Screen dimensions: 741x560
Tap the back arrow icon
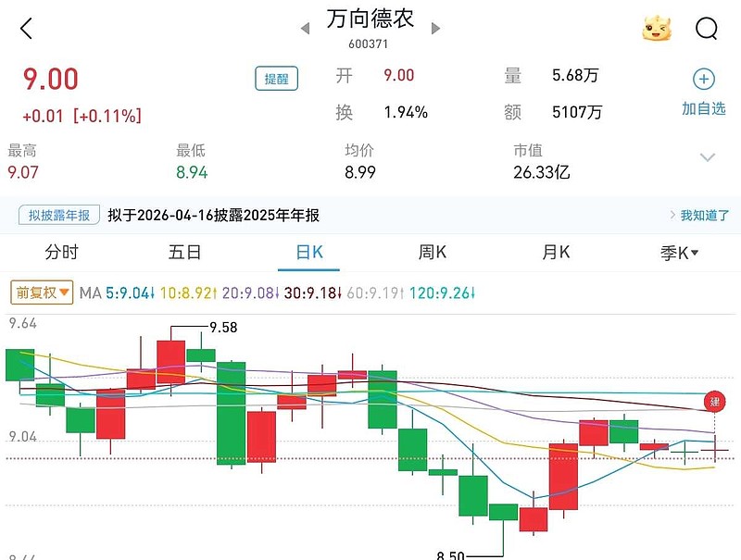(x=26, y=29)
